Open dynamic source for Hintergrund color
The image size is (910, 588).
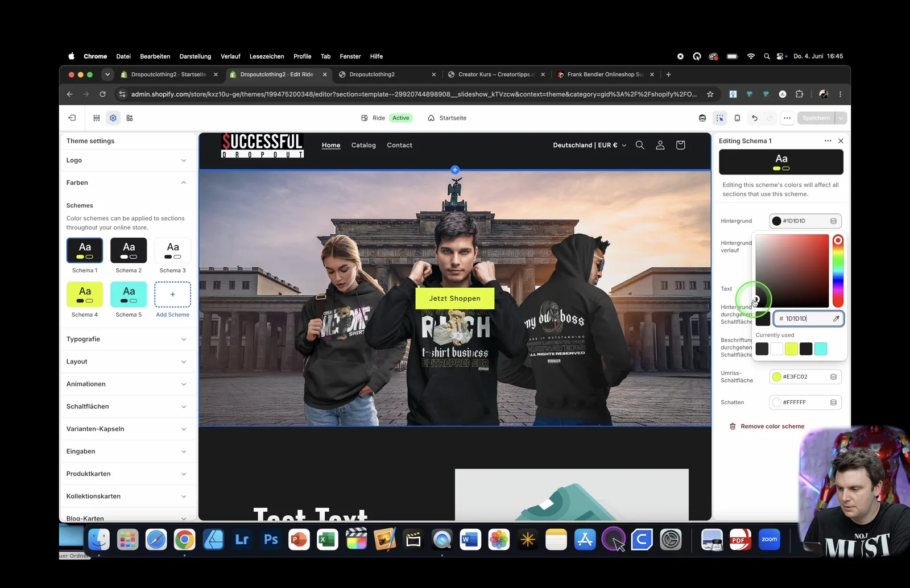[x=833, y=221]
